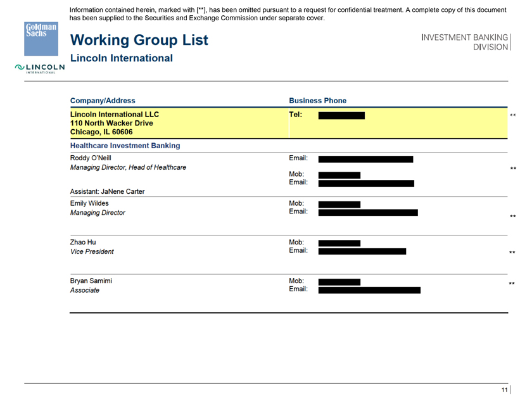Click the Company/Address column header

click(x=102, y=100)
